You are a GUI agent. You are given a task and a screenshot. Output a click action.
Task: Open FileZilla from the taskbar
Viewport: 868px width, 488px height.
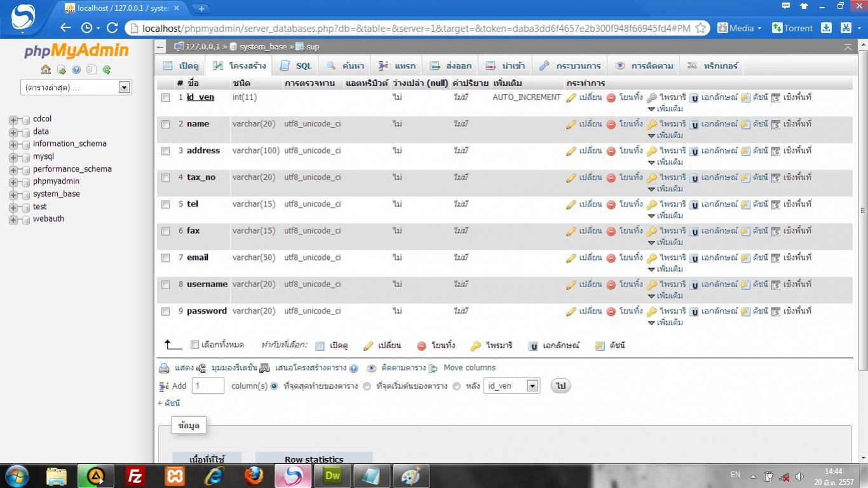[x=135, y=476]
